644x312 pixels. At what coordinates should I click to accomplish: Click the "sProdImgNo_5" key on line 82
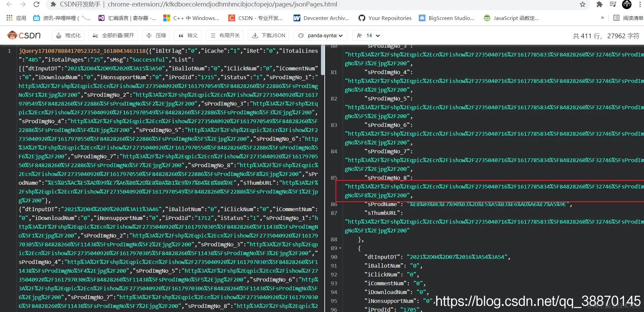387,98
